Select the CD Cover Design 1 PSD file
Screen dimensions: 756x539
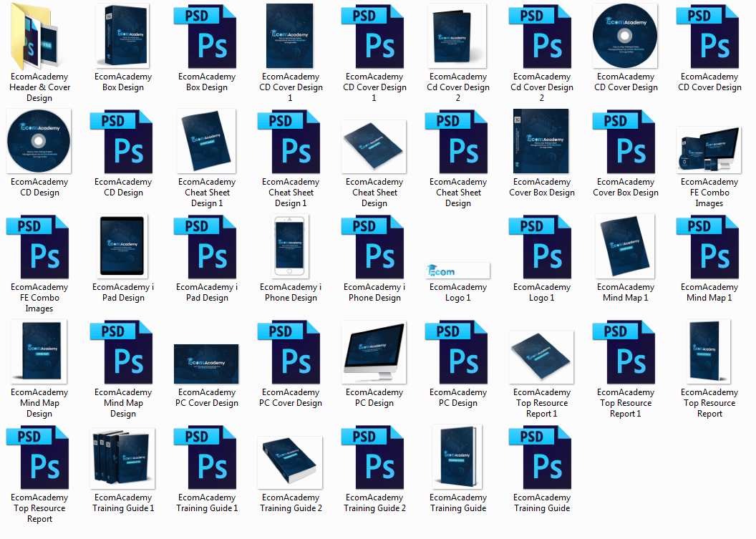coord(374,37)
